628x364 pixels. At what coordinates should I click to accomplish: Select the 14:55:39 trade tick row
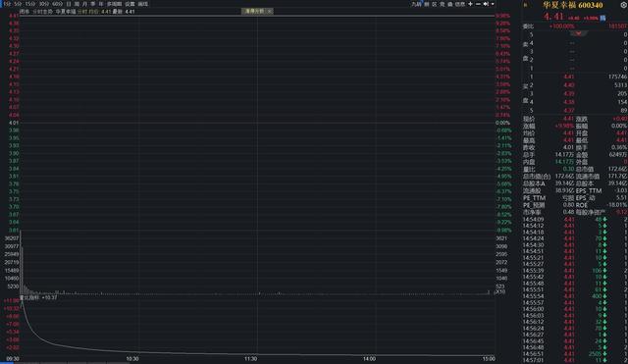click(575, 271)
